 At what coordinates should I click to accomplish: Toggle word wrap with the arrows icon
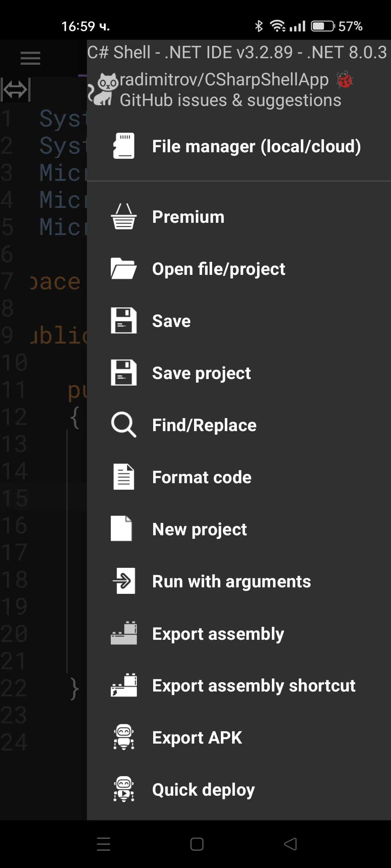[x=16, y=89]
